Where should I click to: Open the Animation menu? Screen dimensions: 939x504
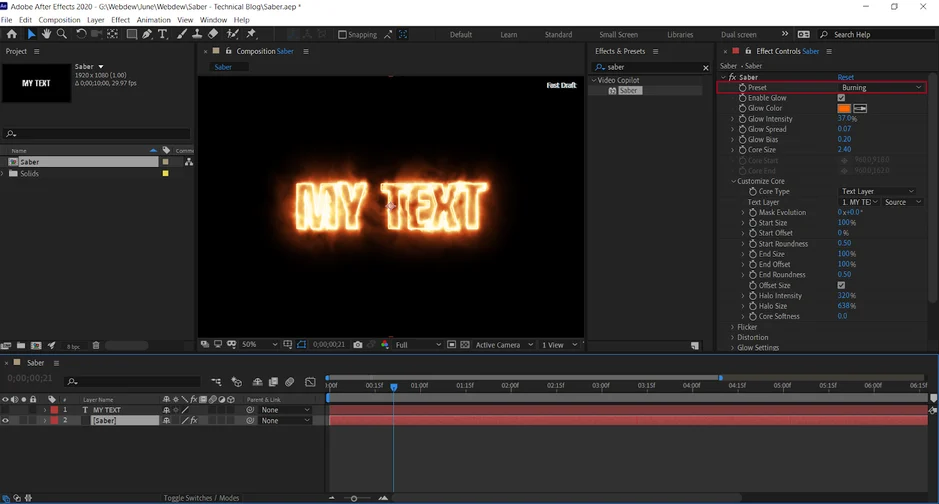tap(153, 20)
